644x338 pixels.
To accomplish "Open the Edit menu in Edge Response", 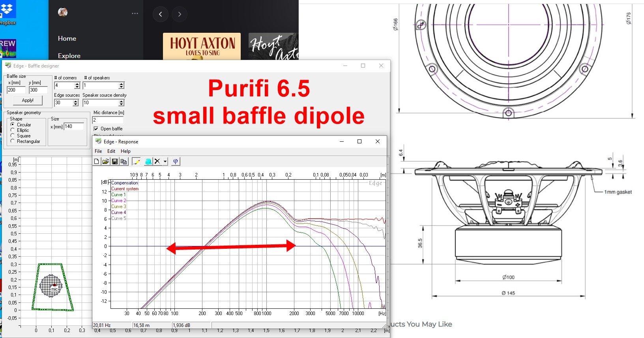I will click(111, 151).
